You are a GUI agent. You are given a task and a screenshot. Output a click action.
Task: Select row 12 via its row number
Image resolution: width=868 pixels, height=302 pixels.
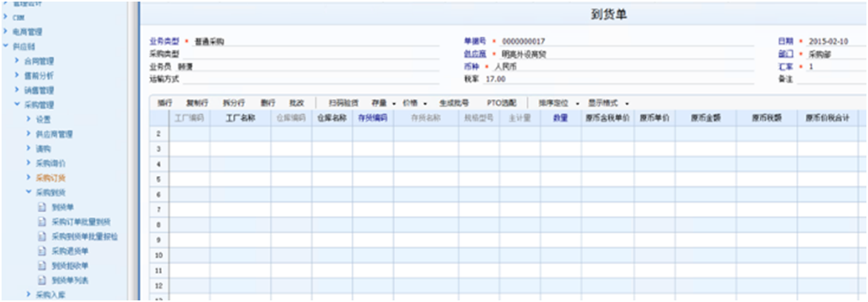[159, 286]
